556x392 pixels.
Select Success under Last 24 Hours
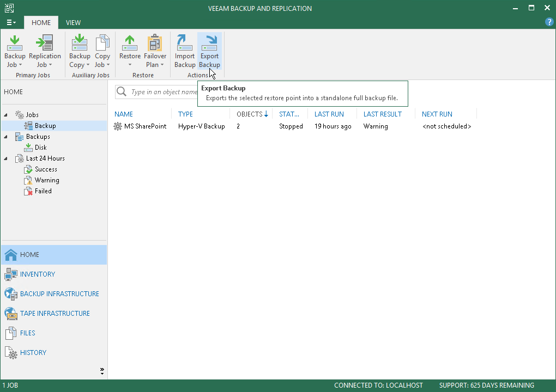[x=46, y=169]
